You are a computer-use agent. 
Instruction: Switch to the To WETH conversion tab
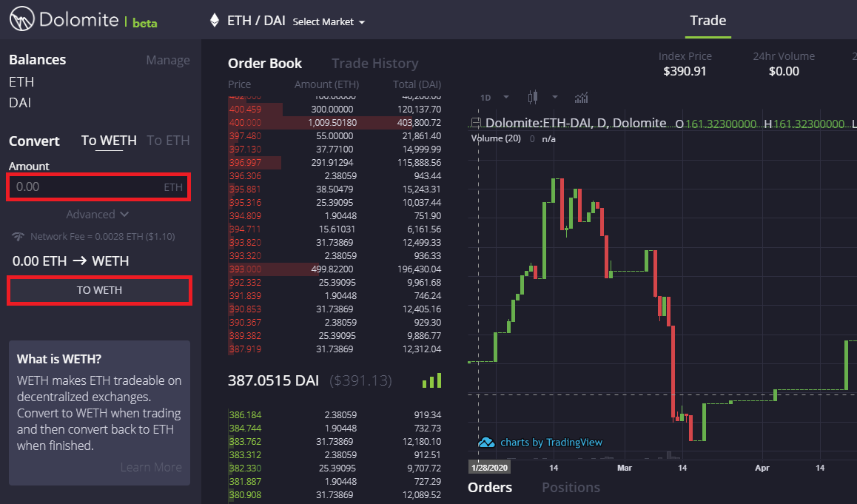[109, 141]
